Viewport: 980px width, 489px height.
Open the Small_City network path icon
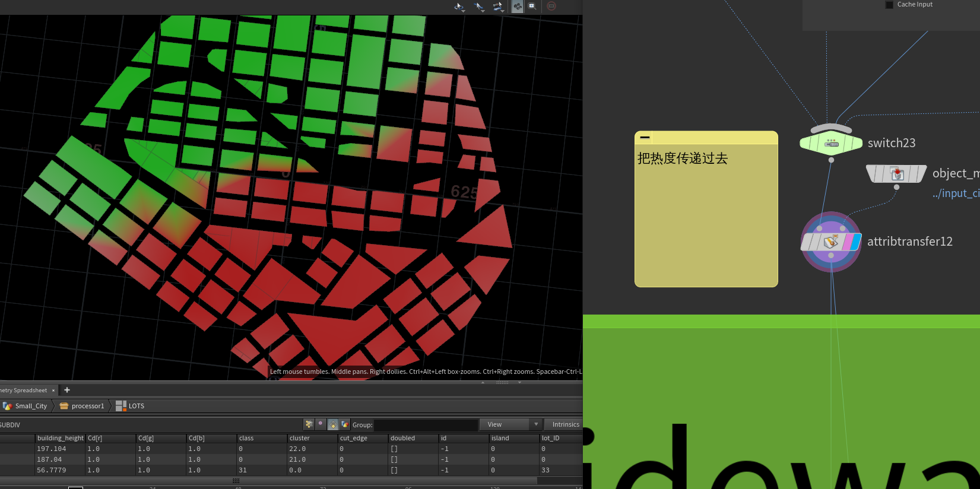[x=8, y=406]
